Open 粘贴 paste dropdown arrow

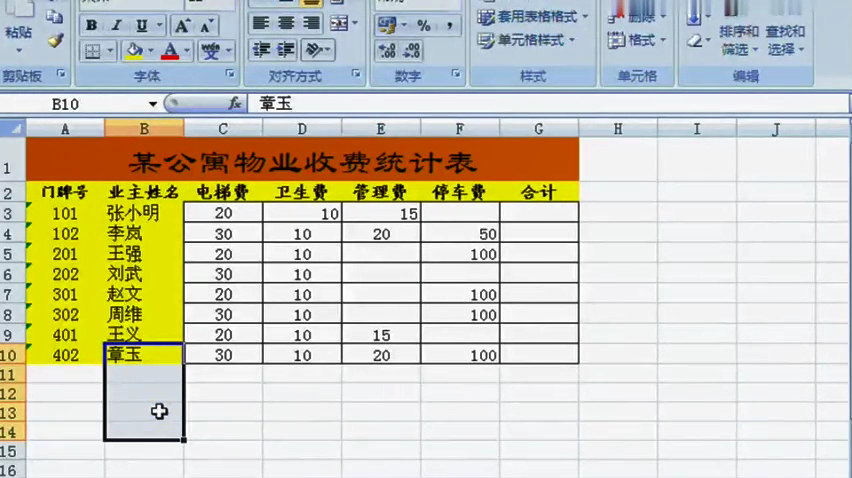19,51
